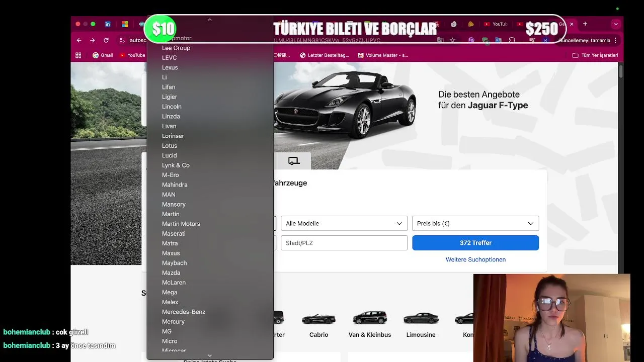The image size is (644, 362).
Task: Switch to the LinkedIn pinned tab
Action: (x=108, y=24)
